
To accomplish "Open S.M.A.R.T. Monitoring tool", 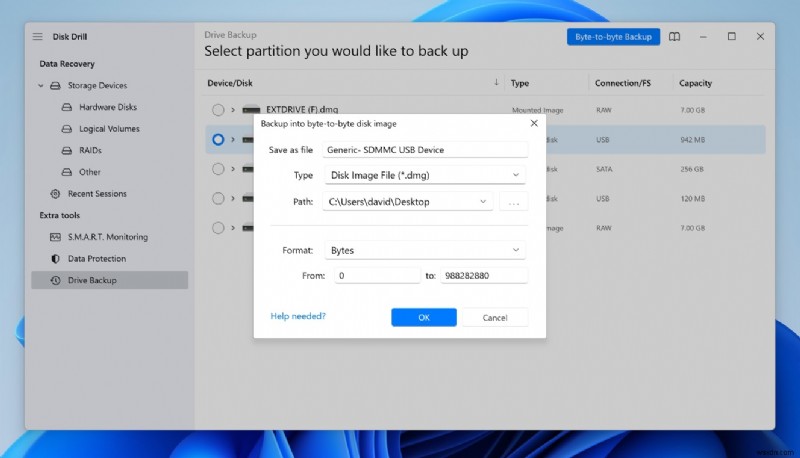I will (108, 237).
